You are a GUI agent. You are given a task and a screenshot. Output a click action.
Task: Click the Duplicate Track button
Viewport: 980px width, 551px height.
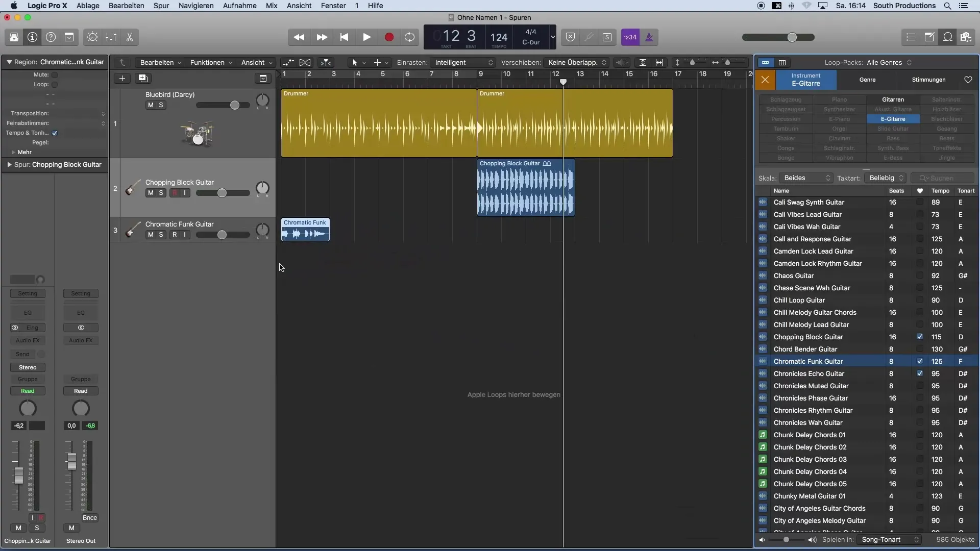[x=143, y=78]
